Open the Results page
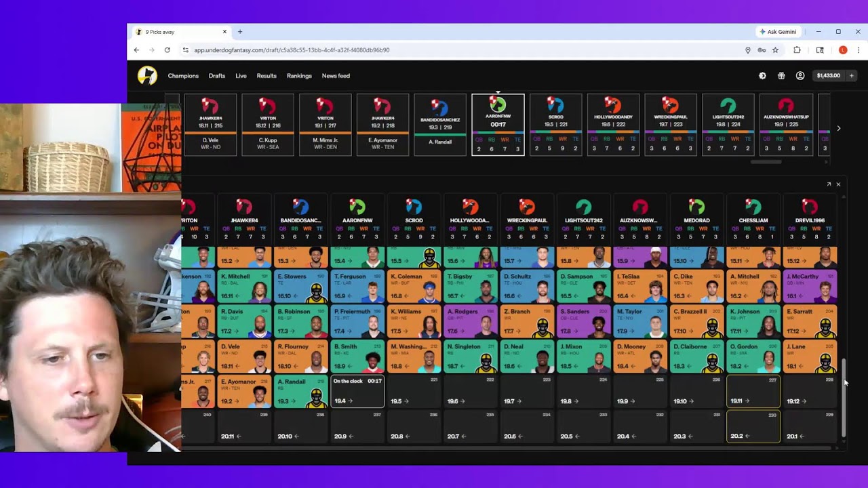 tap(267, 76)
